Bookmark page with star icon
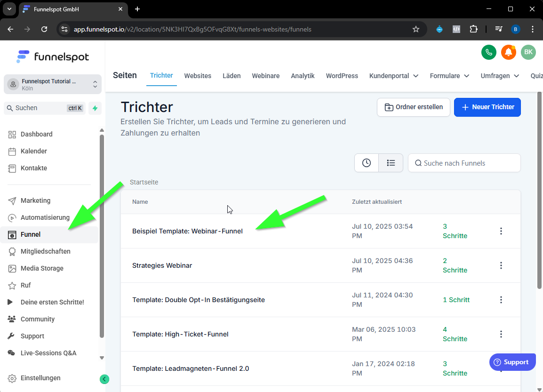Screen dimensions: 543x392 coord(416,30)
